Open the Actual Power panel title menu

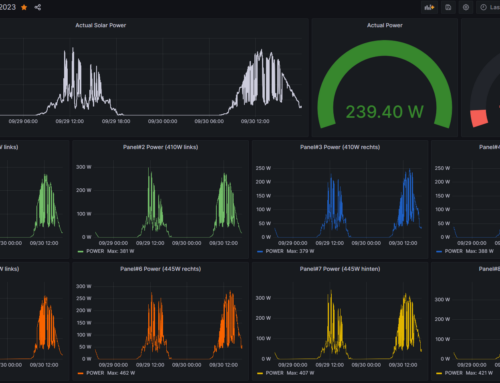coord(385,25)
